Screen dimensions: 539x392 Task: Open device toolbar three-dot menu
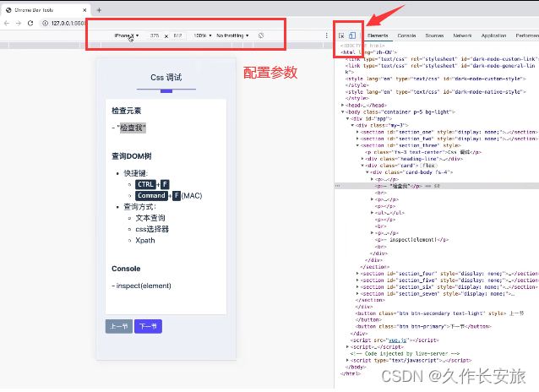point(326,35)
